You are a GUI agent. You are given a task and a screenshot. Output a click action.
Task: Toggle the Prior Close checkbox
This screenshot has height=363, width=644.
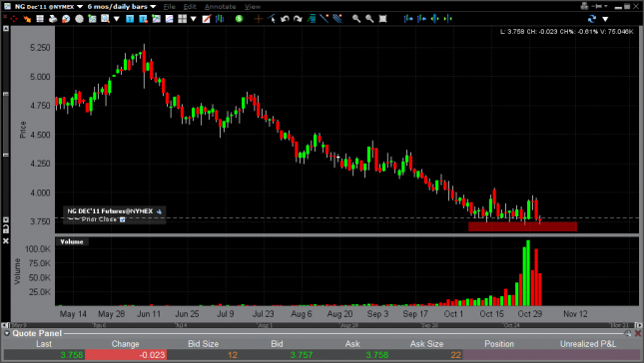click(x=123, y=219)
